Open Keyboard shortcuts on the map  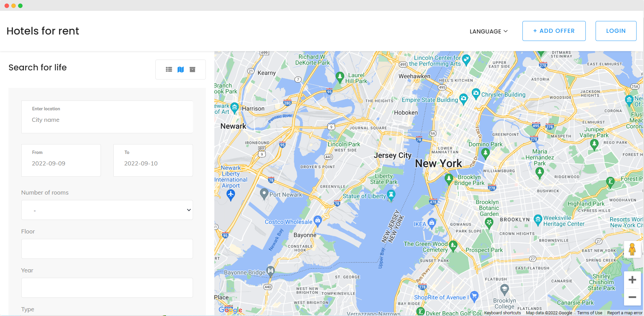point(502,313)
